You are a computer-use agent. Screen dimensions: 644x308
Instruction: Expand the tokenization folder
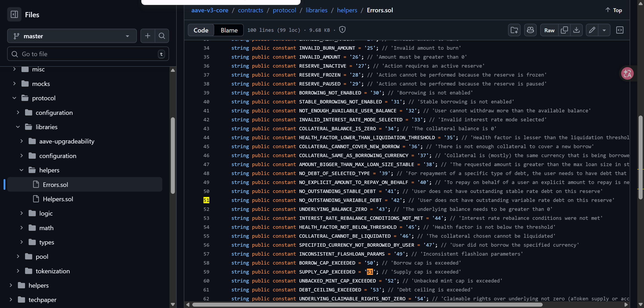(x=18, y=271)
